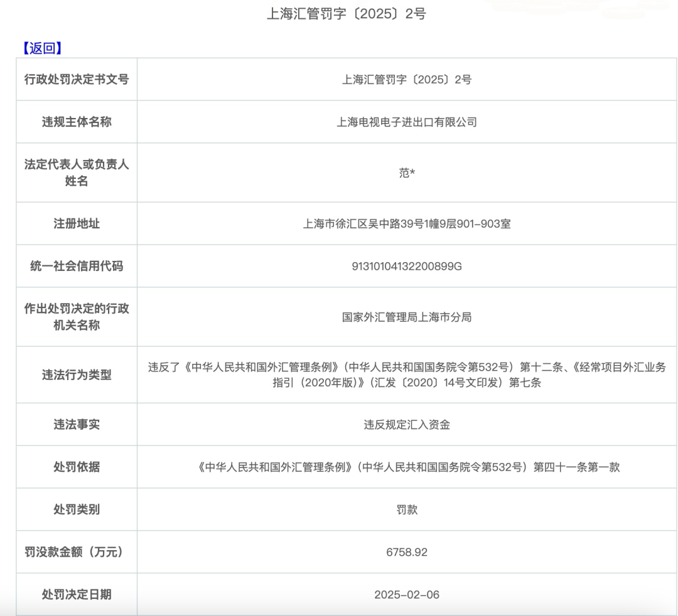Click the document number value in the table
The height and width of the screenshot is (616, 678).
[x=407, y=79]
